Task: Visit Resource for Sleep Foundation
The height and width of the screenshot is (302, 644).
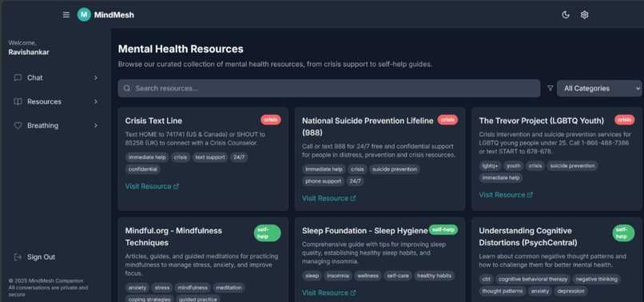Action: [x=328, y=292]
